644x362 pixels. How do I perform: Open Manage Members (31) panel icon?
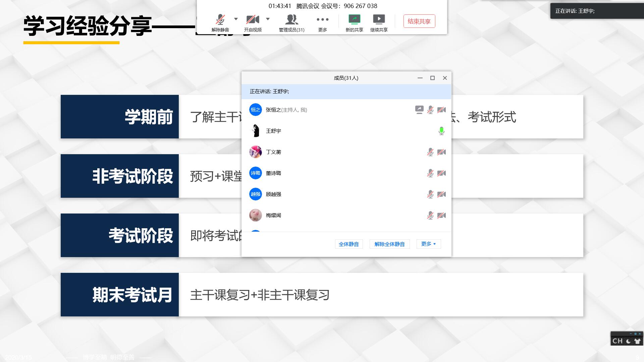point(291,19)
